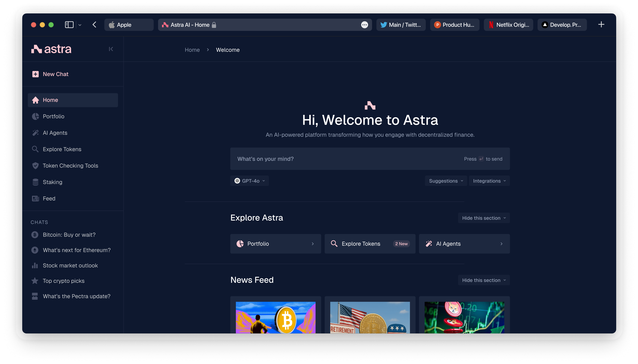Click the Staking coins stack icon

[x=35, y=182]
